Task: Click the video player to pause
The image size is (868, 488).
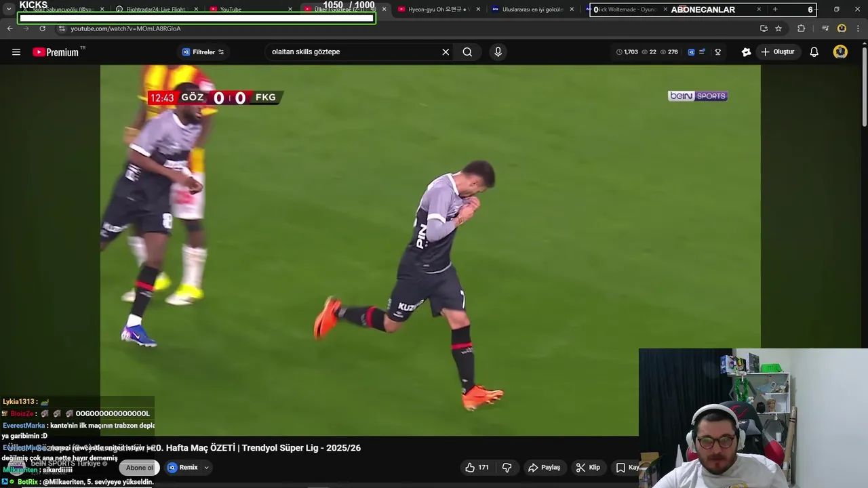Action: click(x=431, y=250)
